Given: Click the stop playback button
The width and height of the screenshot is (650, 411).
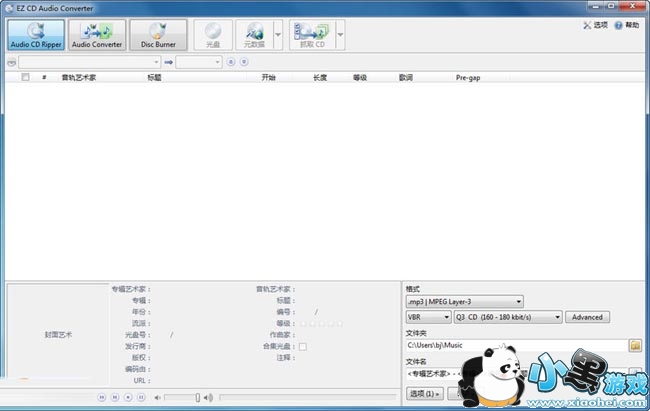Looking at the screenshot, I should (x=128, y=397).
